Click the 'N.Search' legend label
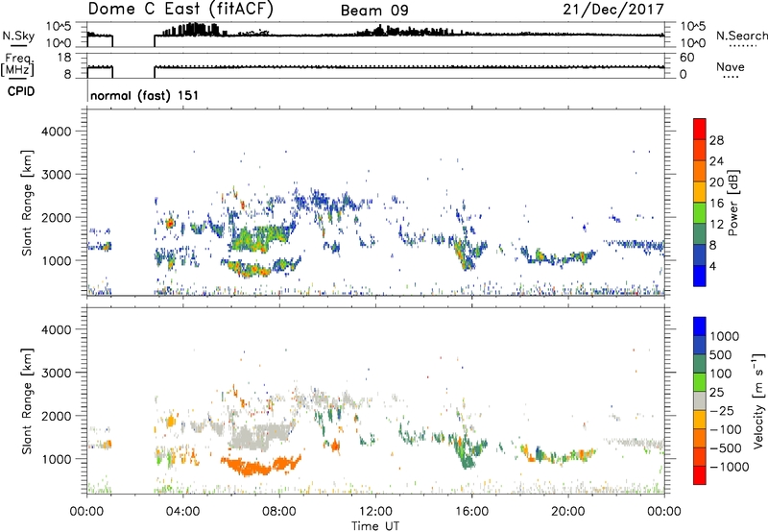 click(x=741, y=36)
